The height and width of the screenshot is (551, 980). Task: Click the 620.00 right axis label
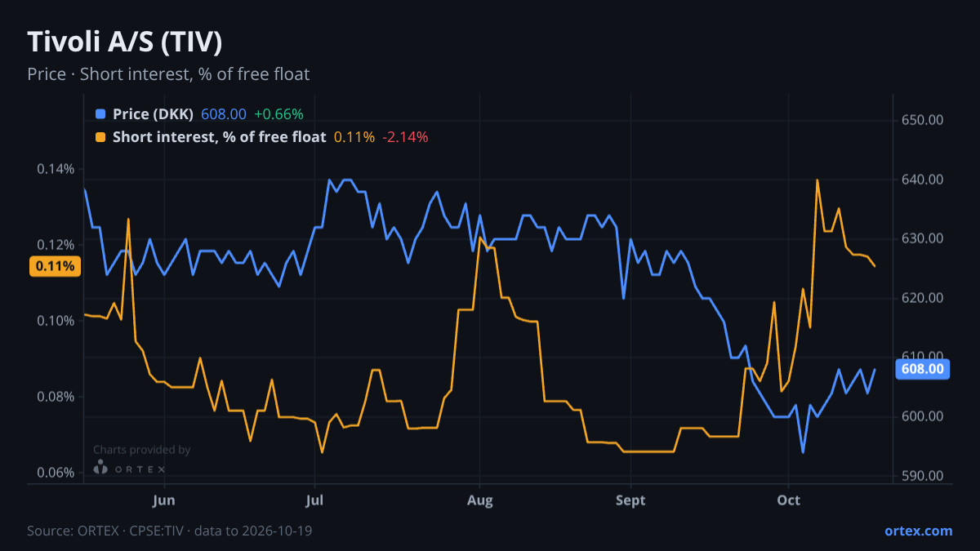coord(923,298)
